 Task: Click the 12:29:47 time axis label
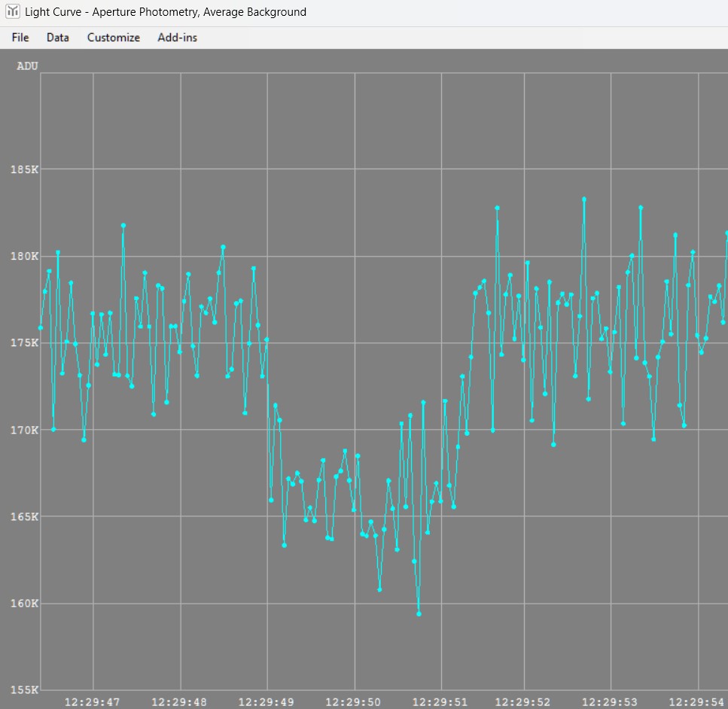tap(92, 702)
